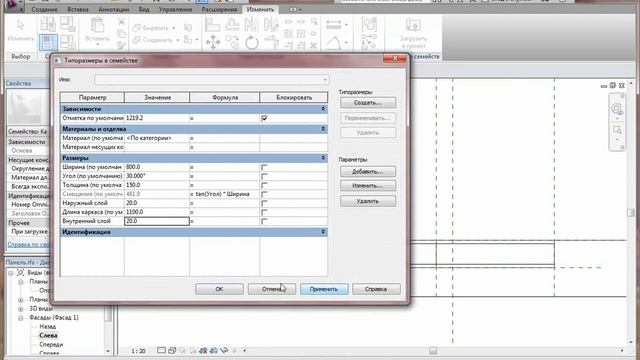Expand the 3D виды tree node
Viewport: 640px width, 360px height.
pos(20,309)
